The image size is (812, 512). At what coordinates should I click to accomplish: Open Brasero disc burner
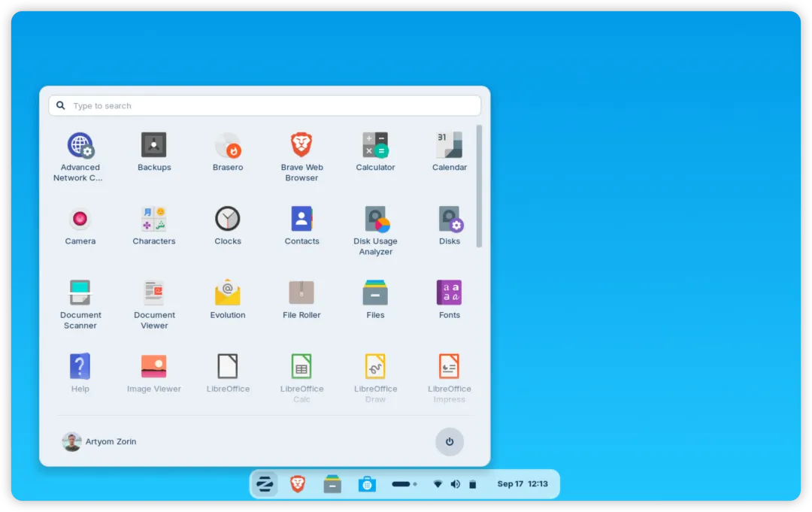click(228, 151)
